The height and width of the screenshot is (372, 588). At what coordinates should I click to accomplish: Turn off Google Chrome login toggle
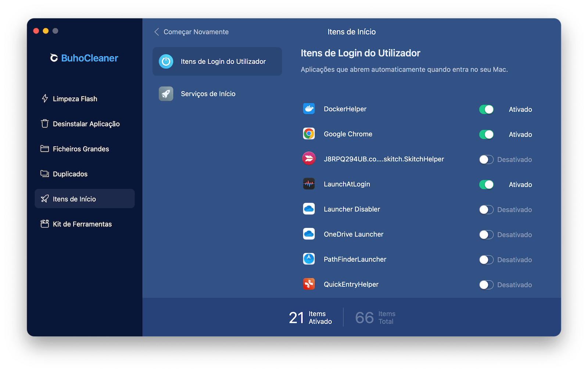tap(486, 134)
